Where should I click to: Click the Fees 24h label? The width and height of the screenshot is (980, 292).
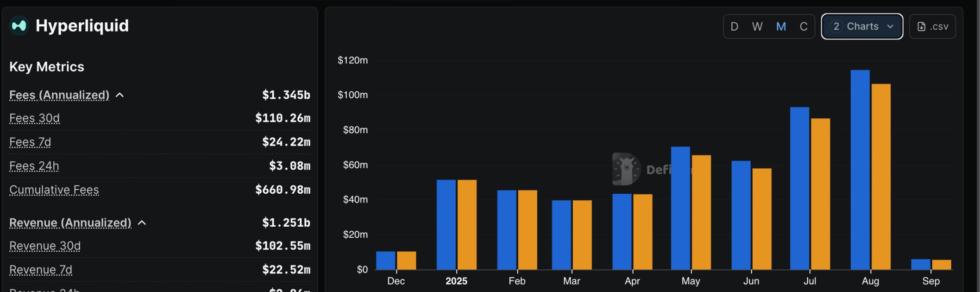tap(34, 166)
